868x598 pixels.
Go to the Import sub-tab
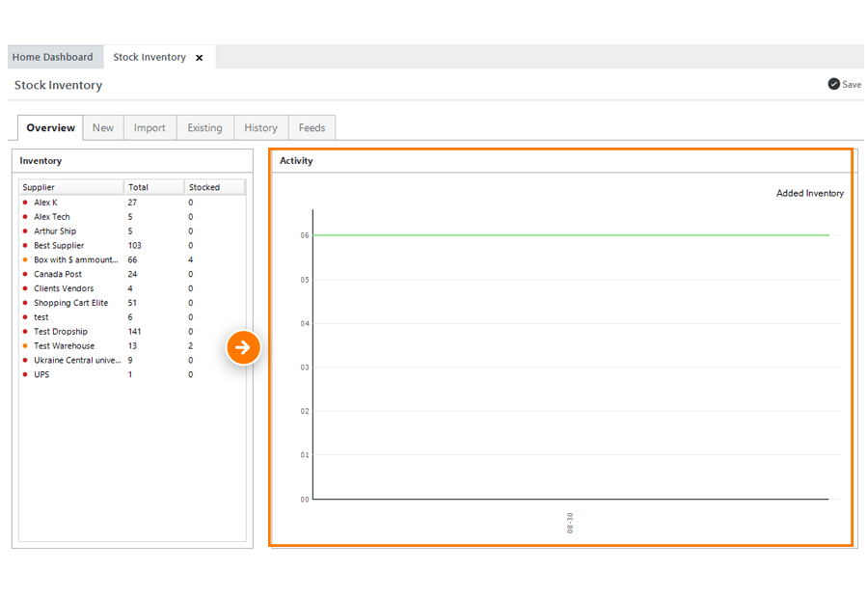tap(149, 128)
